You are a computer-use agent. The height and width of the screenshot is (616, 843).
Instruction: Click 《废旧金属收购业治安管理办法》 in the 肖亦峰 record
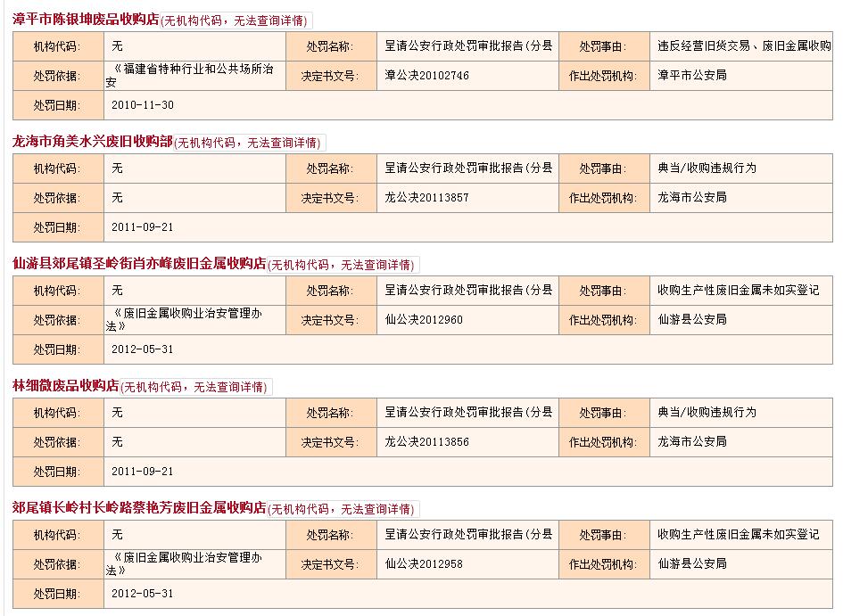coord(184,319)
